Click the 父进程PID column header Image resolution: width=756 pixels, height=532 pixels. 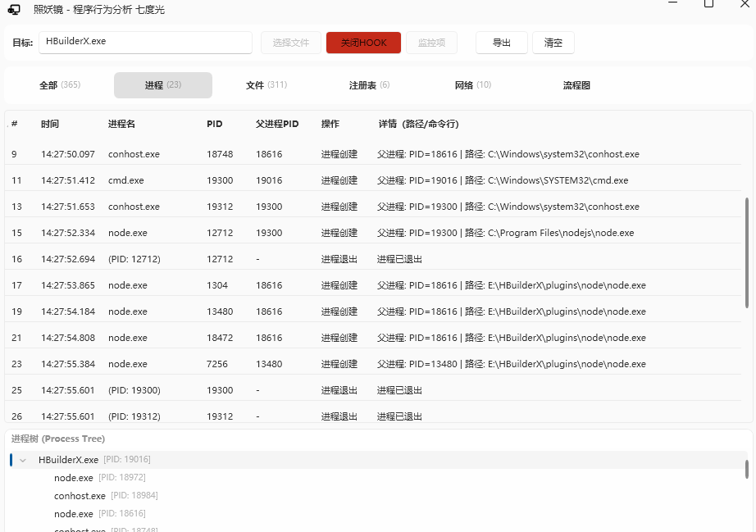pos(277,124)
